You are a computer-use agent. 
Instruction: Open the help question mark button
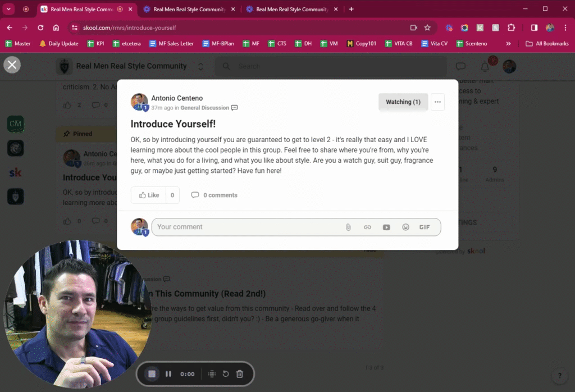click(x=560, y=376)
